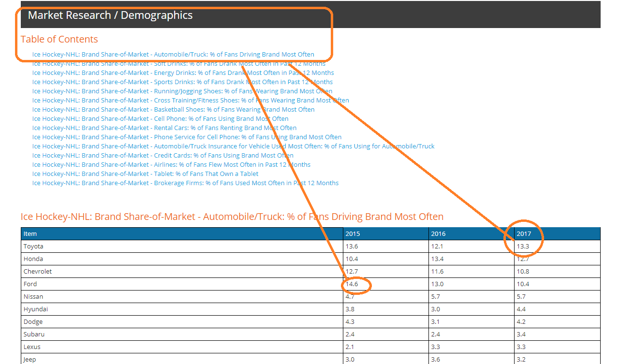This screenshot has height=364, width=619.
Task: Click the Table of Contents heading
Action: tap(59, 39)
